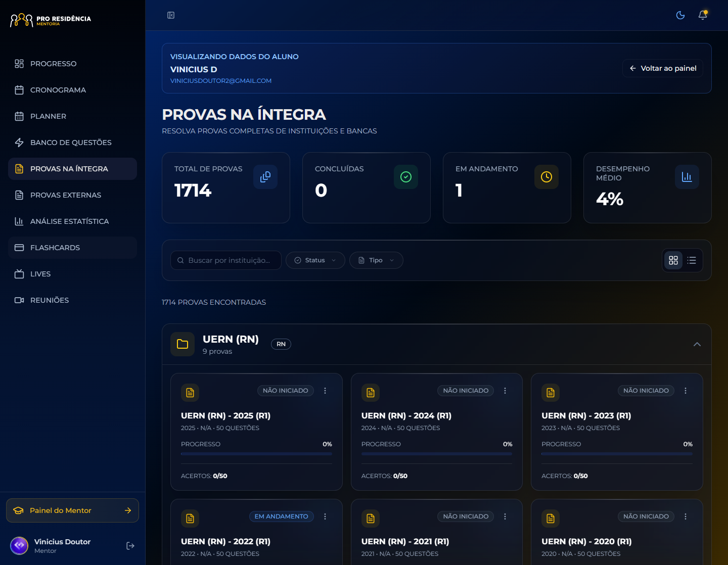Collapse the UERN (RN) group chevron
Screen dimensions: 728x565
pos(697,344)
